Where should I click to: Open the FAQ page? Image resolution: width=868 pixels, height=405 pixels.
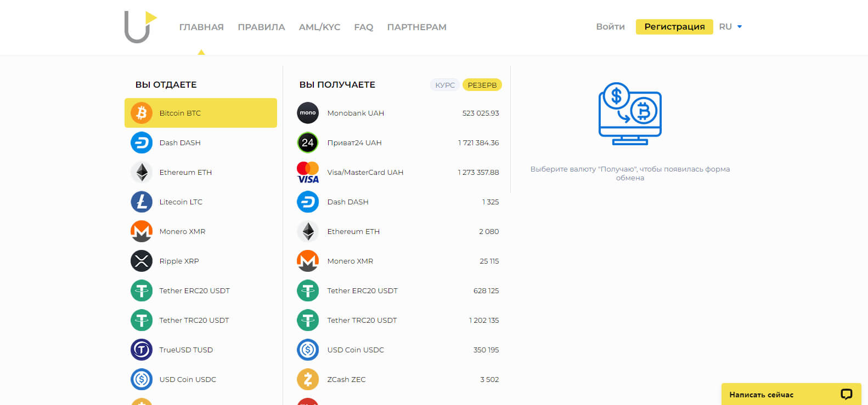tap(364, 27)
